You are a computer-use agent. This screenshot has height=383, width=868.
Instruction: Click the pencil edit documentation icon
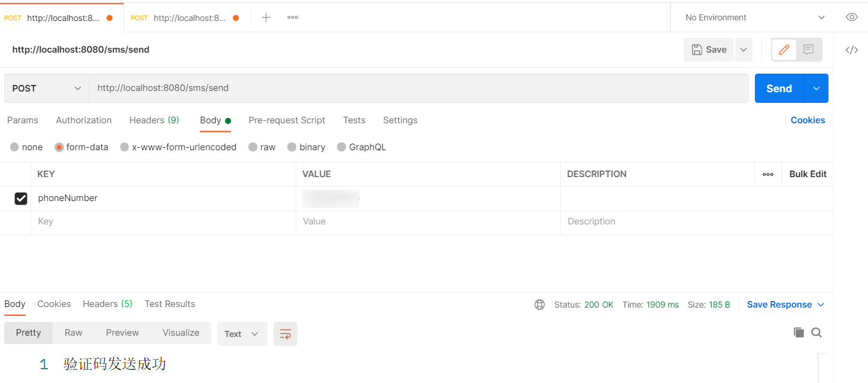[784, 50]
